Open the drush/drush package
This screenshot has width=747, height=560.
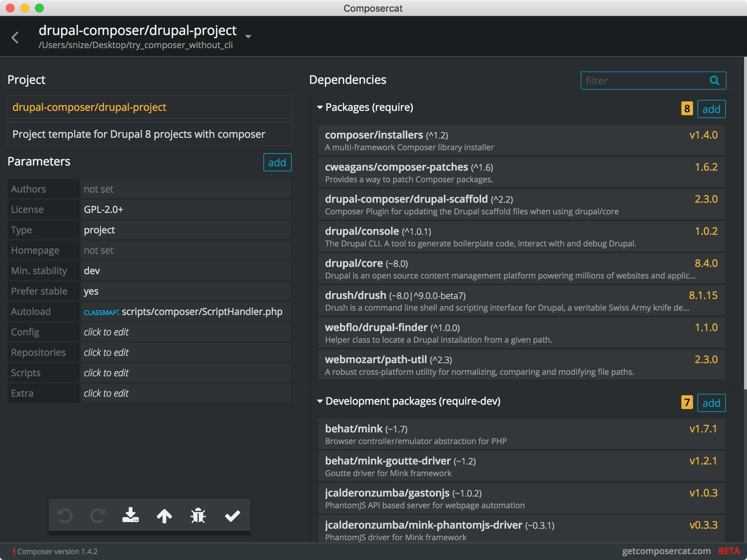click(521, 301)
